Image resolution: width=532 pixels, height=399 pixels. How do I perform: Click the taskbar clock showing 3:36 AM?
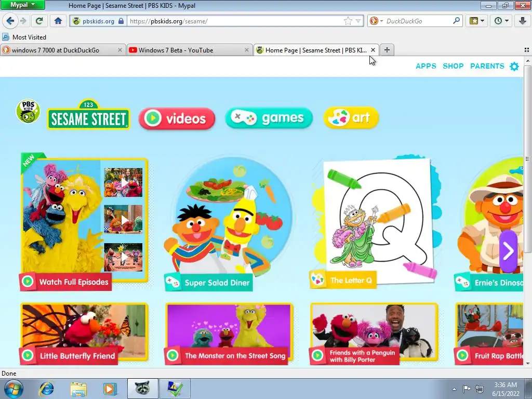(x=506, y=389)
